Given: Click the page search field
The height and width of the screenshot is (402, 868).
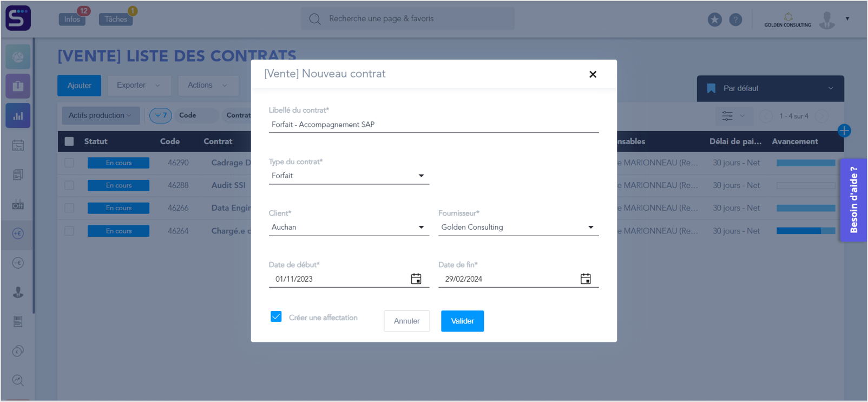Looking at the screenshot, I should (x=407, y=19).
